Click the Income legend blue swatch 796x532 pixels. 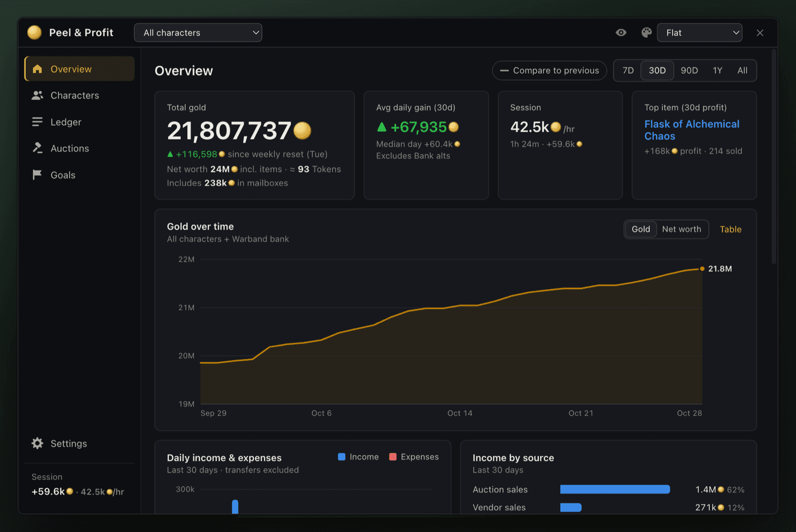tap(341, 456)
